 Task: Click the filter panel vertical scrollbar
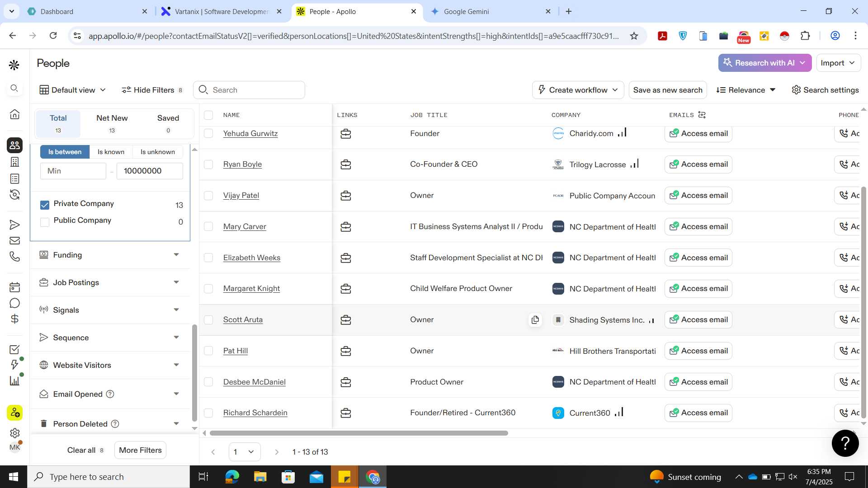coord(194,373)
